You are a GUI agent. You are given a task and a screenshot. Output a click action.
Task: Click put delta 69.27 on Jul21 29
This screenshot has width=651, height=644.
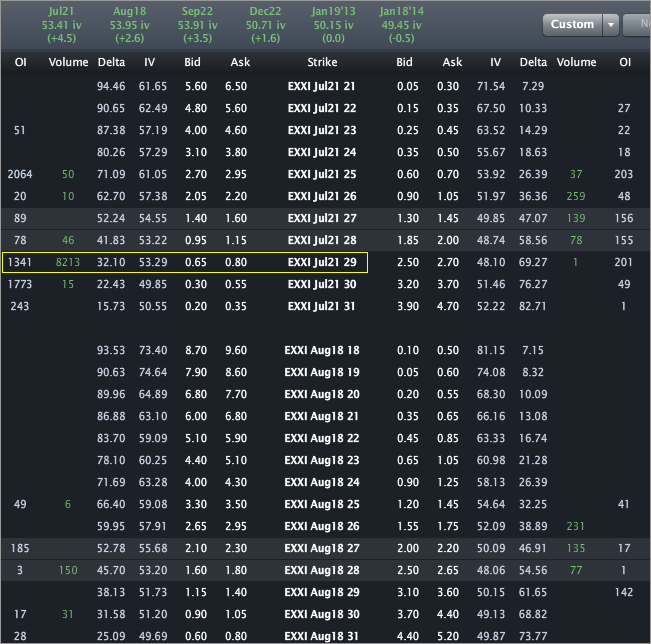[x=533, y=262]
